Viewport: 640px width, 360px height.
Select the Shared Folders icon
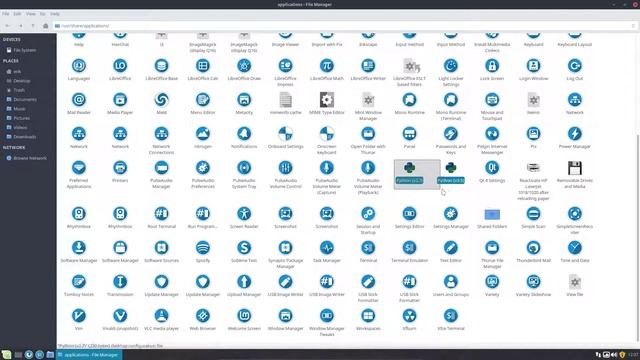click(x=492, y=214)
